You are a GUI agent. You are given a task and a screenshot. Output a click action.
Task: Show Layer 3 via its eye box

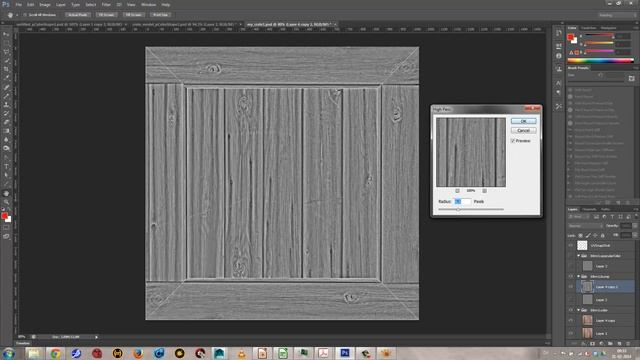click(571, 300)
